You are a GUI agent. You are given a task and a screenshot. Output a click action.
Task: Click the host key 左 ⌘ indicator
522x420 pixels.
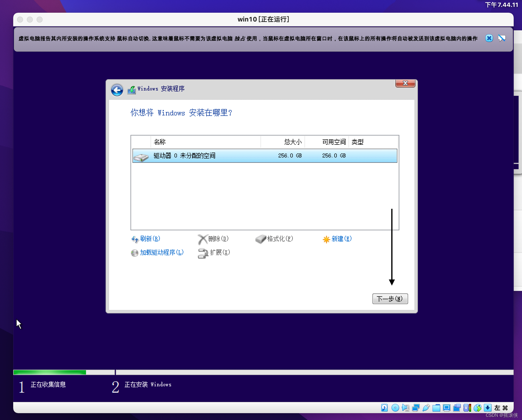[x=501, y=408]
